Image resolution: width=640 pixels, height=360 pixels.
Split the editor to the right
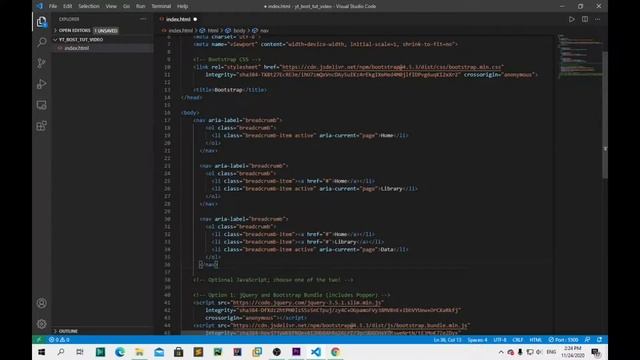(x=585, y=19)
